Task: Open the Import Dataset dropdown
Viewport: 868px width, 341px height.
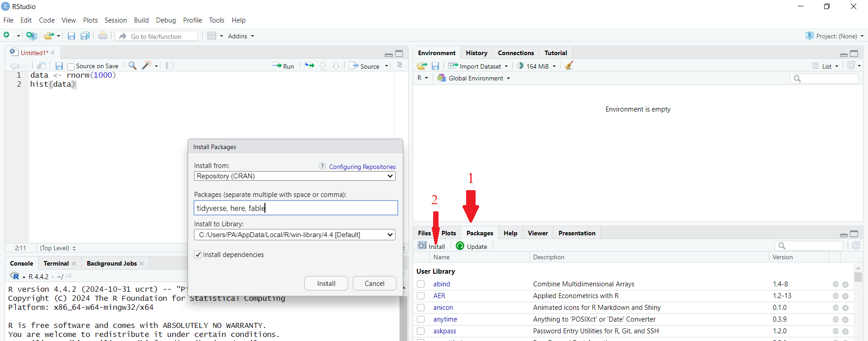Action: click(x=478, y=66)
